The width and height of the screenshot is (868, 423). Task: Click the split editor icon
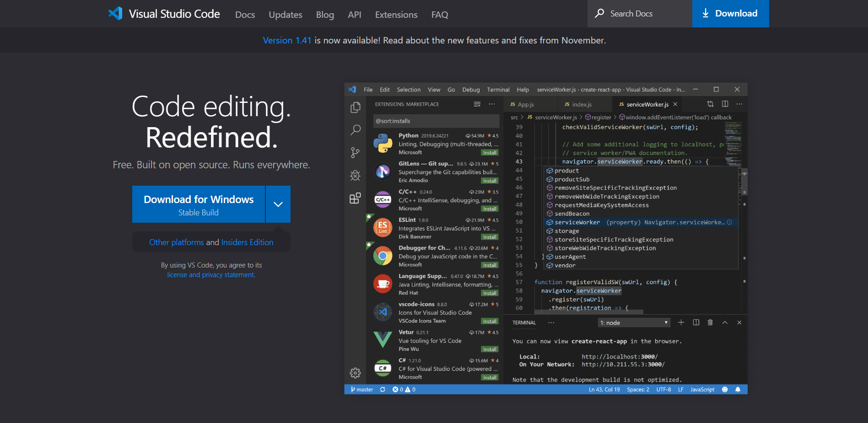[x=725, y=104]
